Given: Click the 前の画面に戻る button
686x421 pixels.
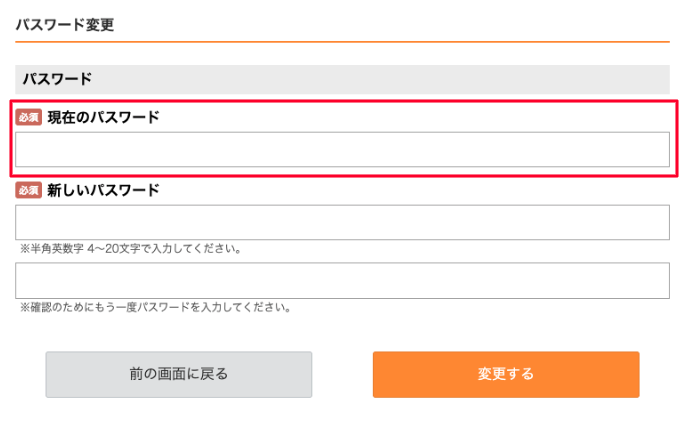Looking at the screenshot, I should click(x=178, y=374).
